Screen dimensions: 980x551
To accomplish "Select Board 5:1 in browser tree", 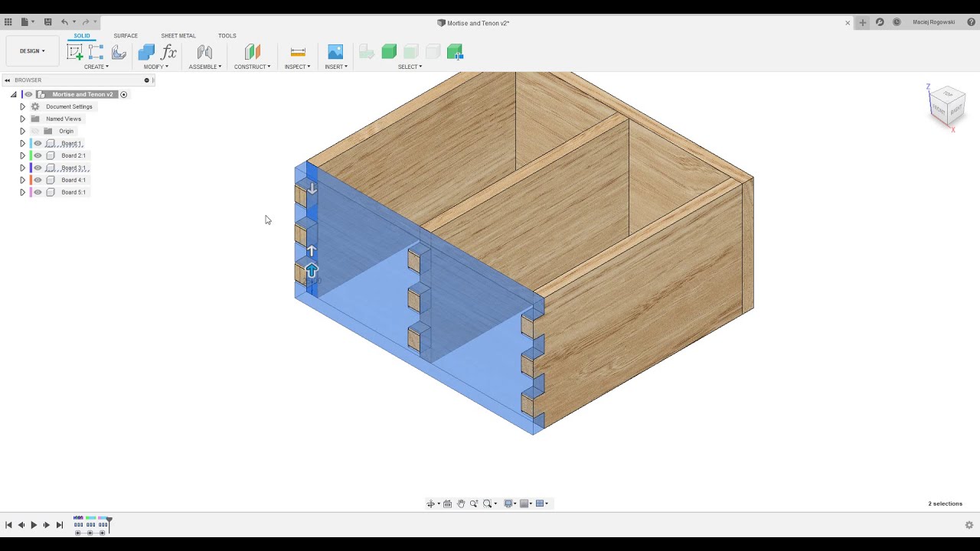I will tap(73, 192).
